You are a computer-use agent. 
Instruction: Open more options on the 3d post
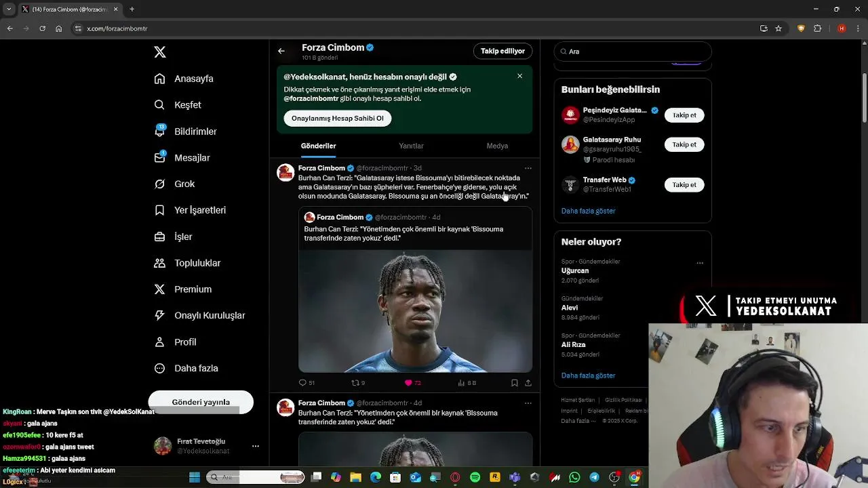pyautogui.click(x=528, y=168)
